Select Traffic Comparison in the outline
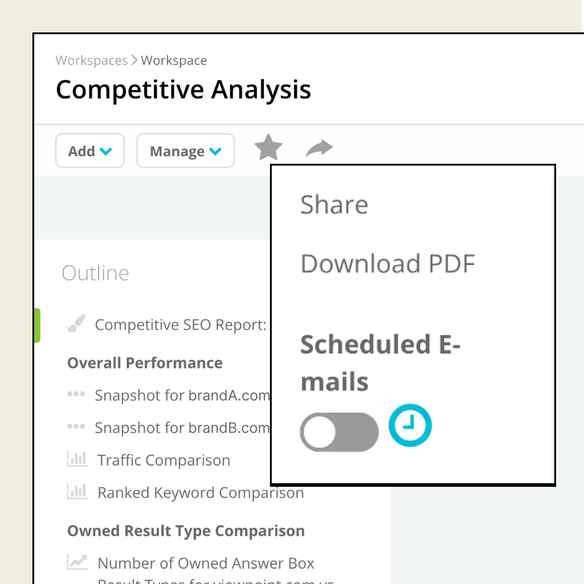Viewport: 584px width, 584px height. click(164, 460)
